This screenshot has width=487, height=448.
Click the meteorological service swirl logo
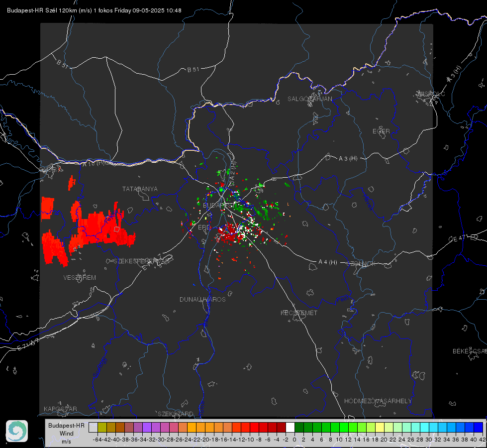click(17, 431)
